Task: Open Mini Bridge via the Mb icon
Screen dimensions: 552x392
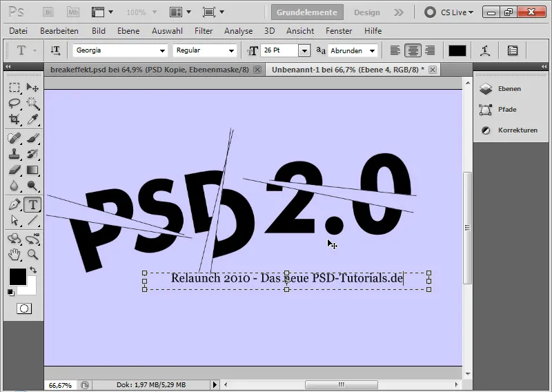Action: click(73, 12)
